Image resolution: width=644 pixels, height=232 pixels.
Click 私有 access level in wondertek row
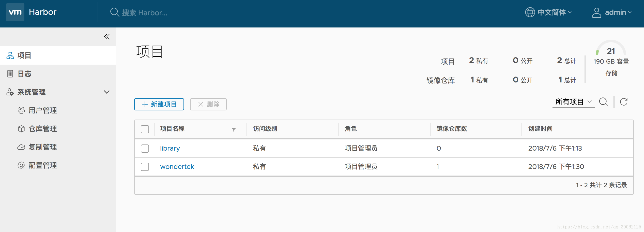[259, 167]
